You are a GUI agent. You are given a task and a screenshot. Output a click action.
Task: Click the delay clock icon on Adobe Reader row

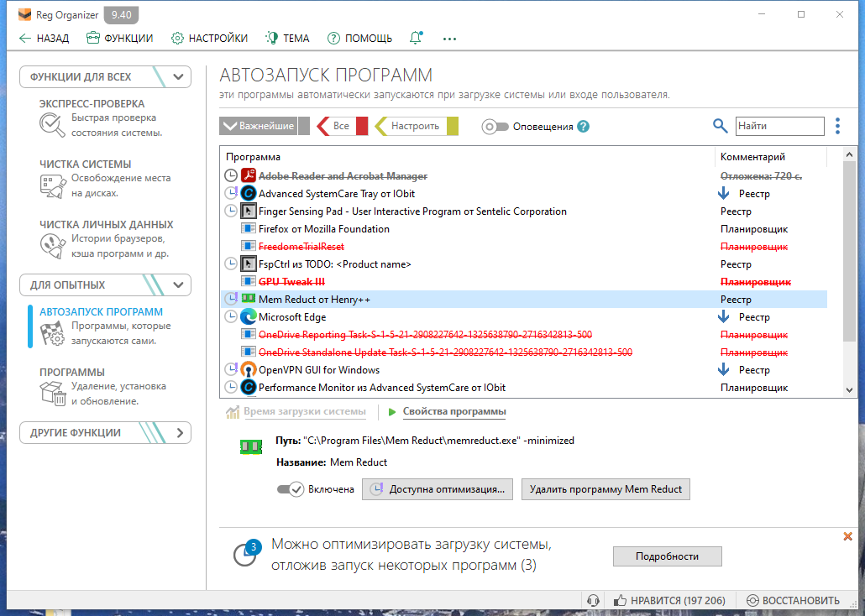click(x=231, y=176)
